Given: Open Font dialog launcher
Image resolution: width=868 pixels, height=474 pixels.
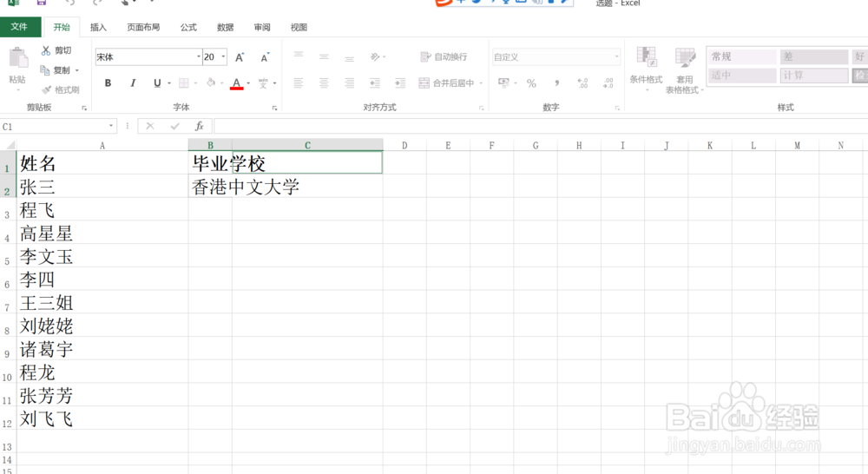Looking at the screenshot, I should click(x=274, y=108).
